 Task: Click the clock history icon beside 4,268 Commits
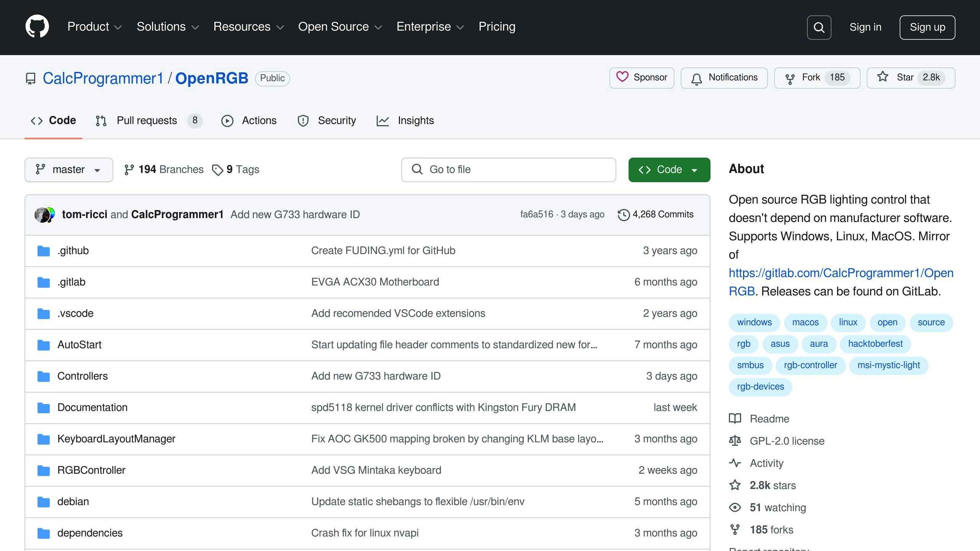point(624,215)
